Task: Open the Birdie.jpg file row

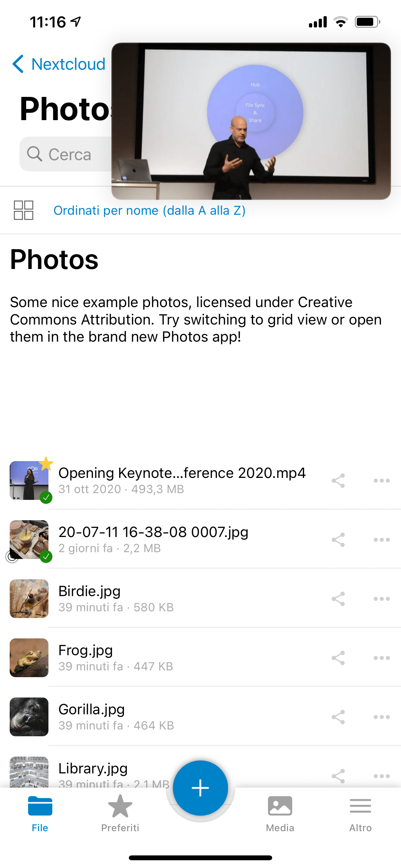Action: 200,599
